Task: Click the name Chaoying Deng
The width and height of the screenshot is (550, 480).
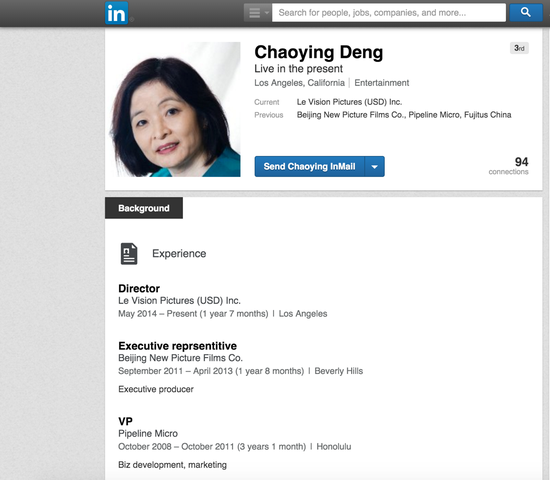Action: (318, 52)
